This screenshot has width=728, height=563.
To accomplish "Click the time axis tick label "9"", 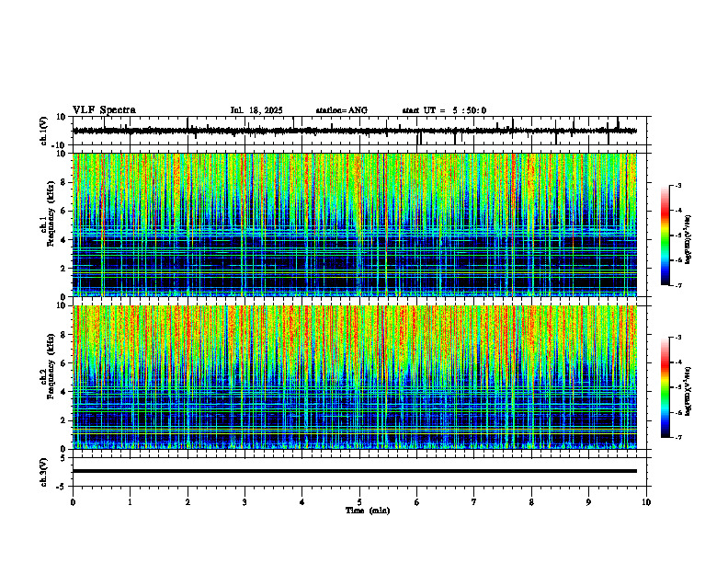I will [588, 502].
